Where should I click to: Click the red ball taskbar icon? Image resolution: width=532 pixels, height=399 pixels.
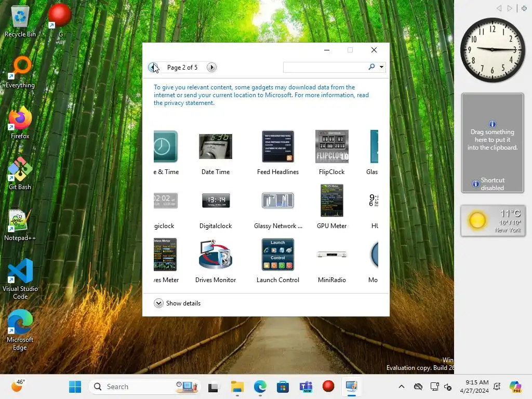coord(328,387)
